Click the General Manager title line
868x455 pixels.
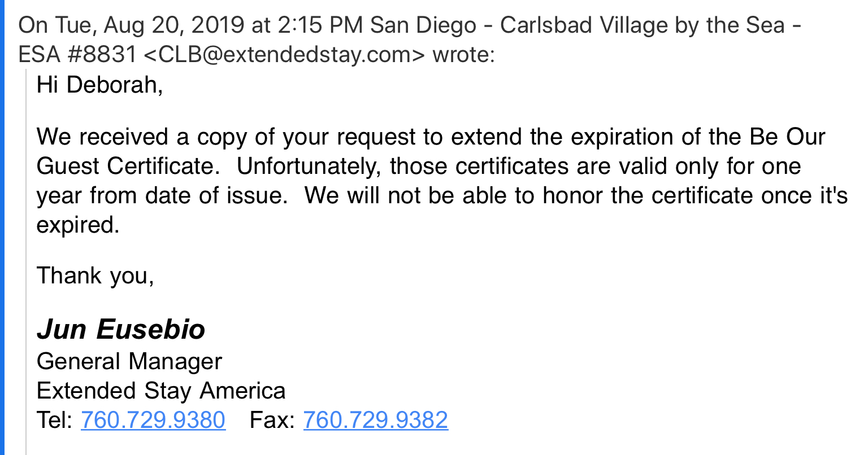click(x=129, y=361)
